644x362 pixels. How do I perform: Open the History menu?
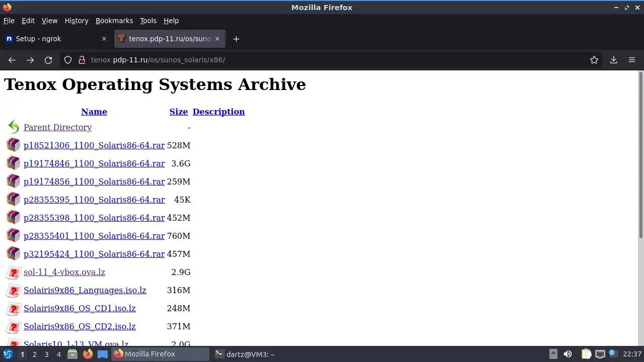(x=76, y=21)
